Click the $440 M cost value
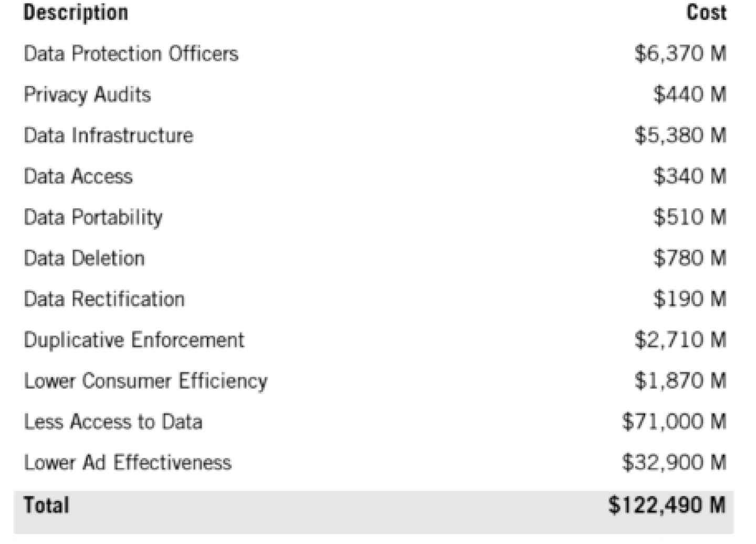The width and height of the screenshot is (756, 544). click(x=690, y=94)
